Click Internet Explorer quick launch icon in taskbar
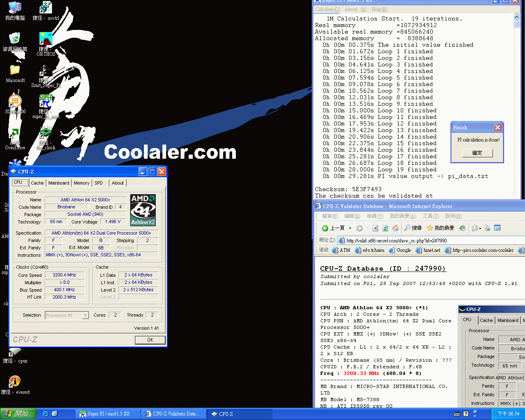The image size is (525, 420). click(46, 414)
